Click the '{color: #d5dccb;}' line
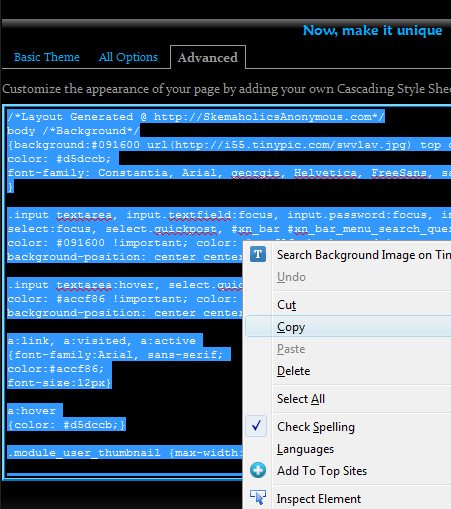This screenshot has width=451, height=509. click(66, 425)
